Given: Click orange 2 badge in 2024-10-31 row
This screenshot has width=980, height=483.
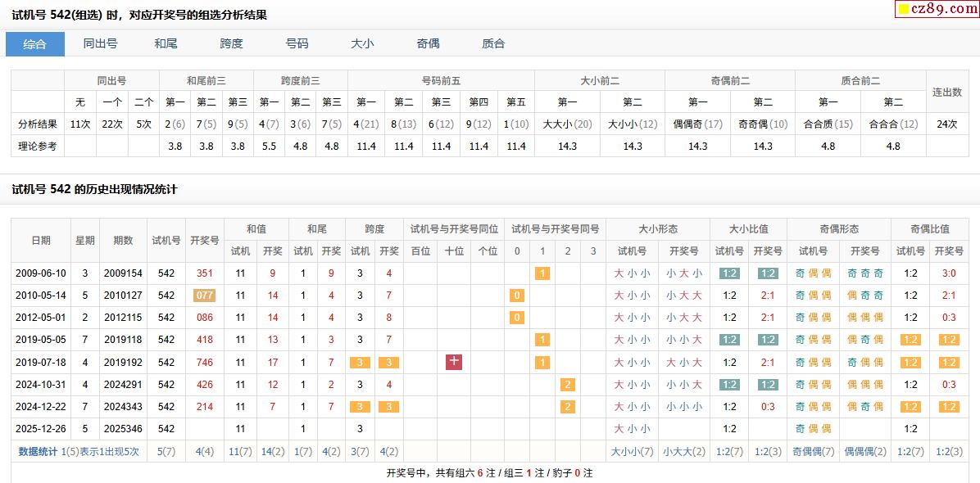Looking at the screenshot, I should (x=567, y=385).
